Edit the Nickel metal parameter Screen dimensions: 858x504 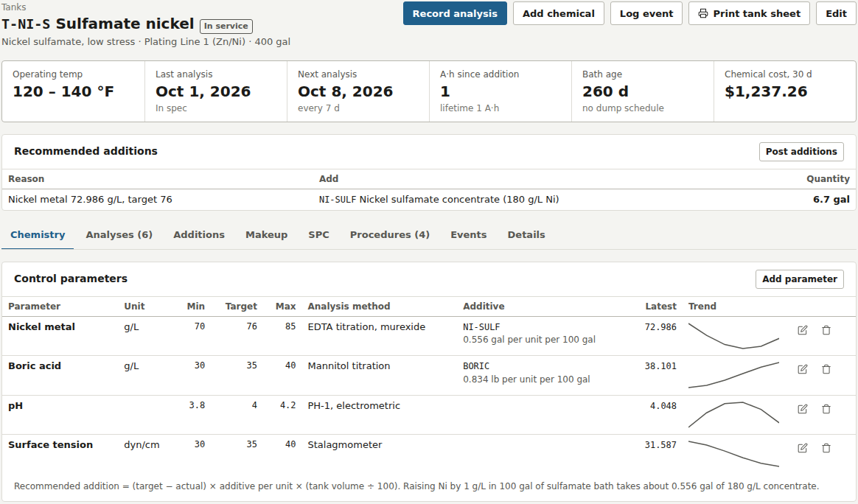(802, 330)
